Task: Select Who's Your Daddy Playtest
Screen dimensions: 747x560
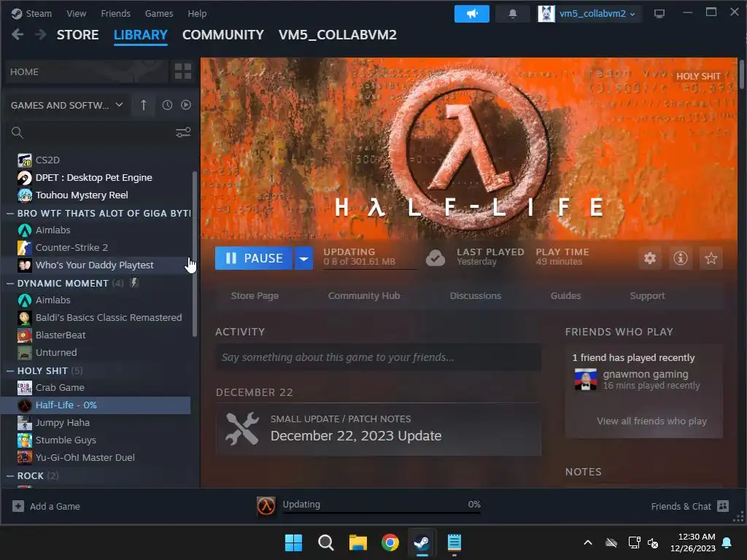Action: coord(96,265)
